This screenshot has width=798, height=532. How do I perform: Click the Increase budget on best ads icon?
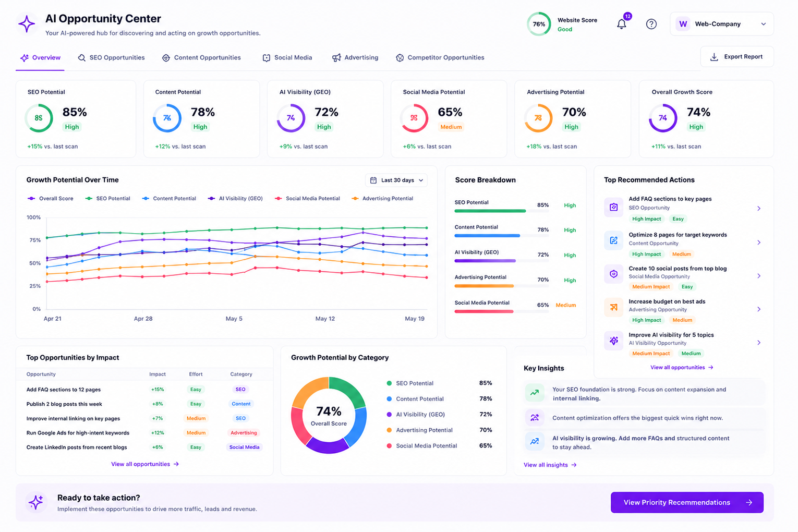point(613,307)
